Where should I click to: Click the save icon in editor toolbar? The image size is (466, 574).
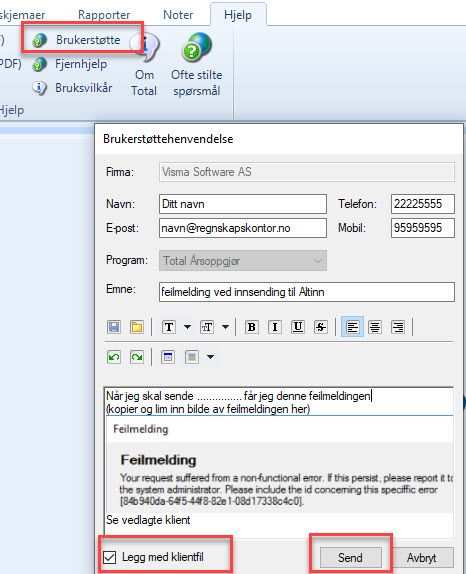pyautogui.click(x=114, y=327)
